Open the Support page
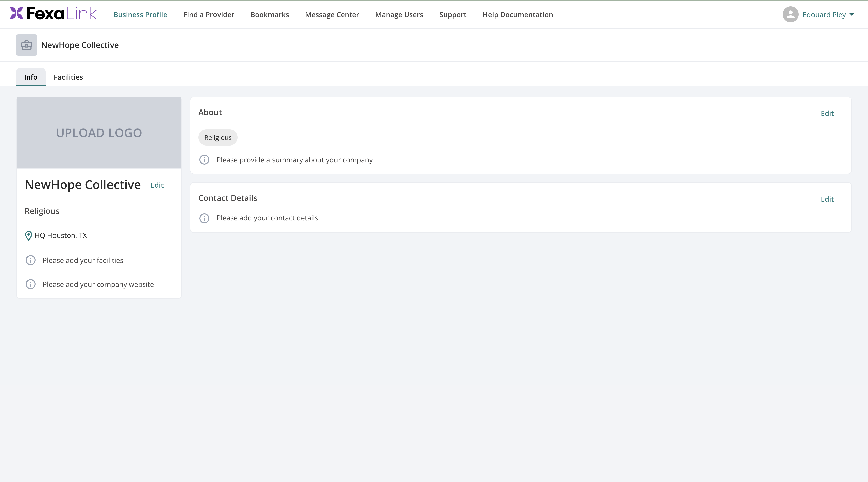868x482 pixels. tap(453, 15)
